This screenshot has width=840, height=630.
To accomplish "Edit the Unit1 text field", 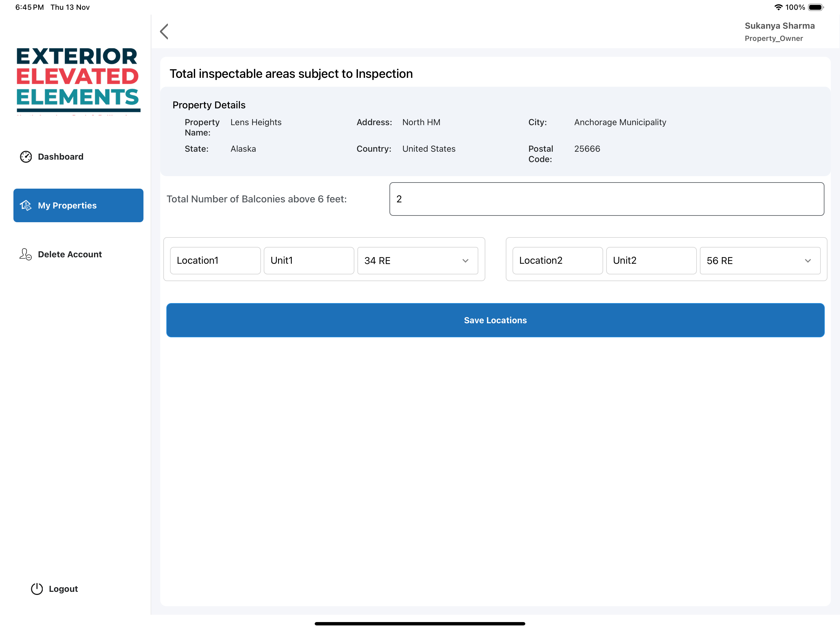I will pyautogui.click(x=309, y=260).
